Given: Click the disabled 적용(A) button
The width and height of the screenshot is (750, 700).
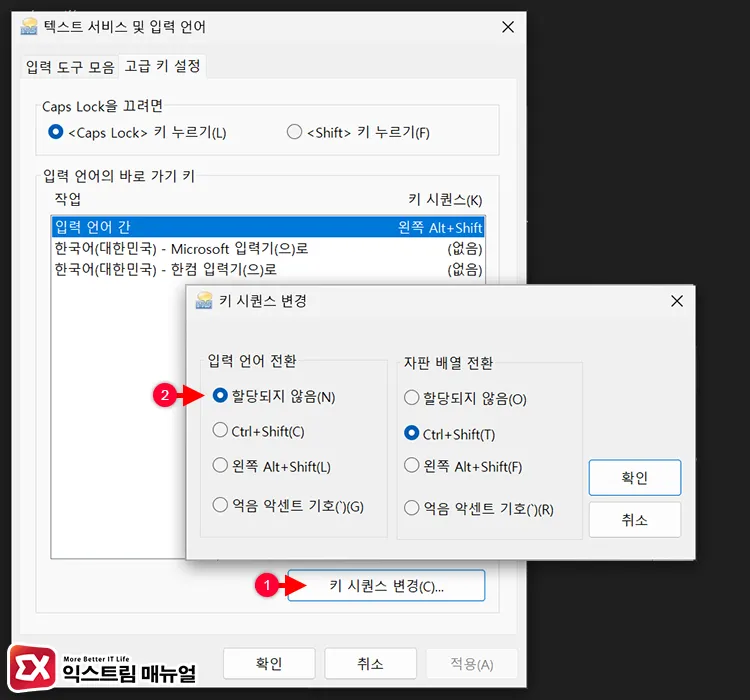Looking at the screenshot, I should point(472,664).
